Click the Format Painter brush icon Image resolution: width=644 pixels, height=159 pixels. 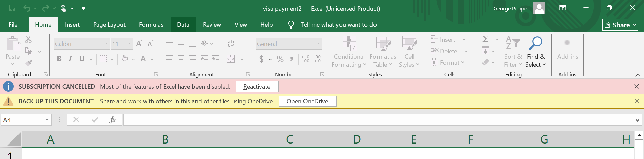pyautogui.click(x=29, y=63)
